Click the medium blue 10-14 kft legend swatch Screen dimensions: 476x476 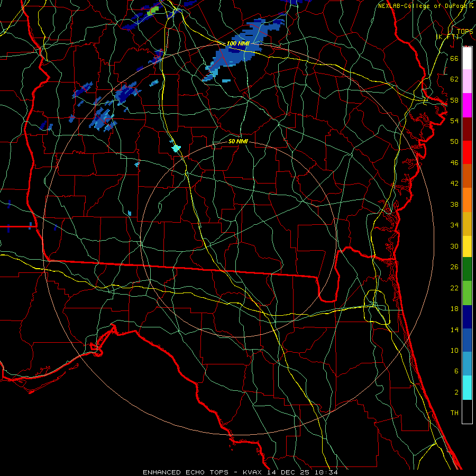pyautogui.click(x=467, y=340)
